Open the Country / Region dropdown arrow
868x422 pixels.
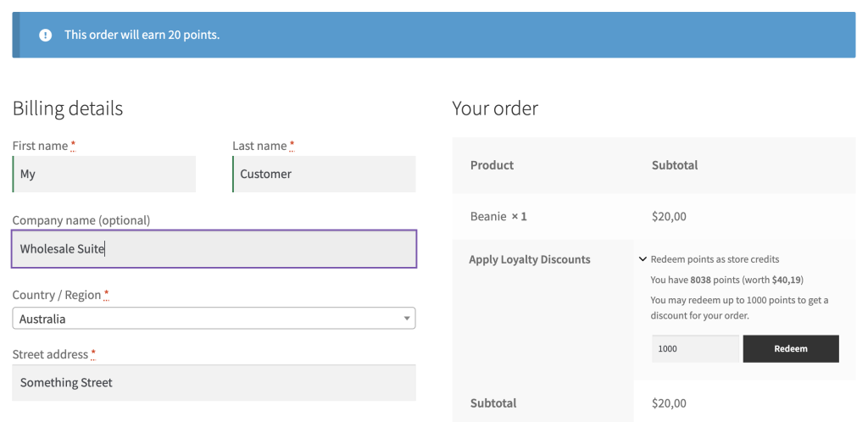tap(407, 319)
